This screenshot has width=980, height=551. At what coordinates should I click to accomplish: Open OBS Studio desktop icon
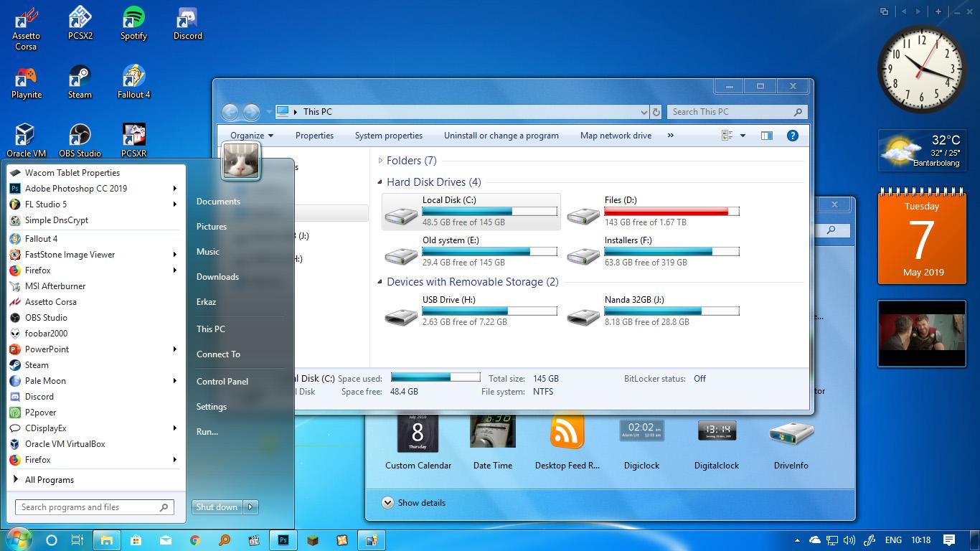[80, 141]
